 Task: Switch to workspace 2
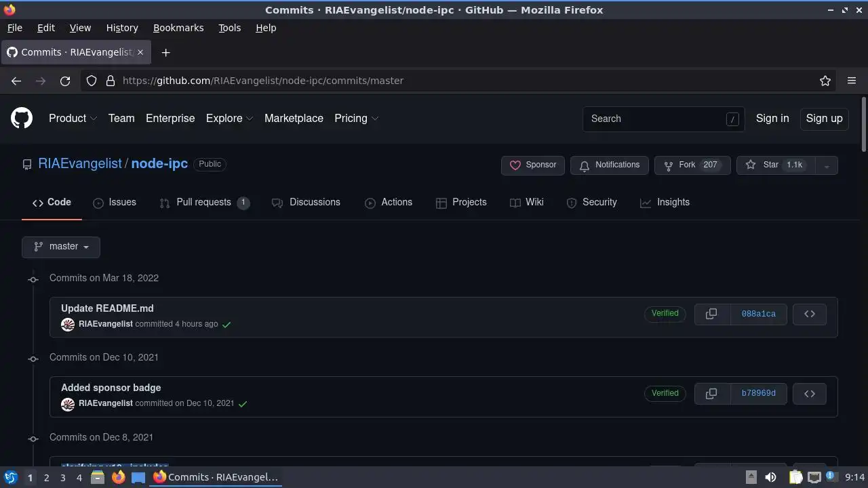[x=46, y=477]
